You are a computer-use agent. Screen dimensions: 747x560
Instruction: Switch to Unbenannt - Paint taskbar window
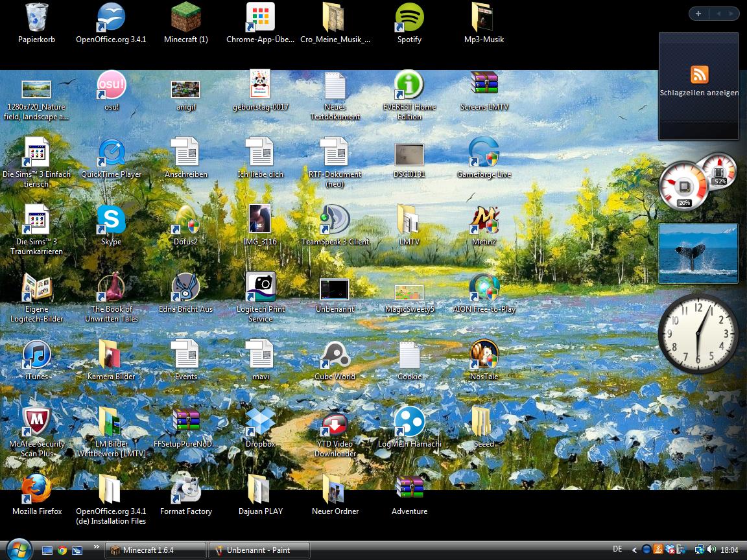[259, 550]
